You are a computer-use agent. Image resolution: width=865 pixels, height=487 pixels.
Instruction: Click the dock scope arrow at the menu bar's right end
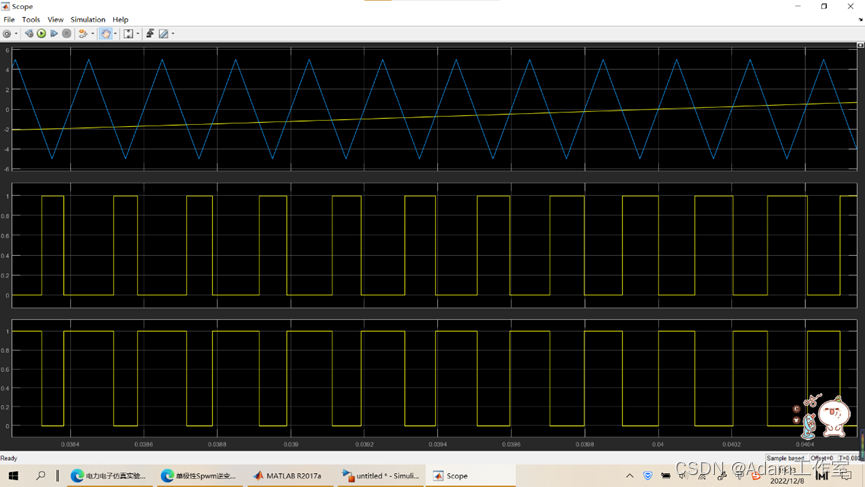click(x=860, y=19)
